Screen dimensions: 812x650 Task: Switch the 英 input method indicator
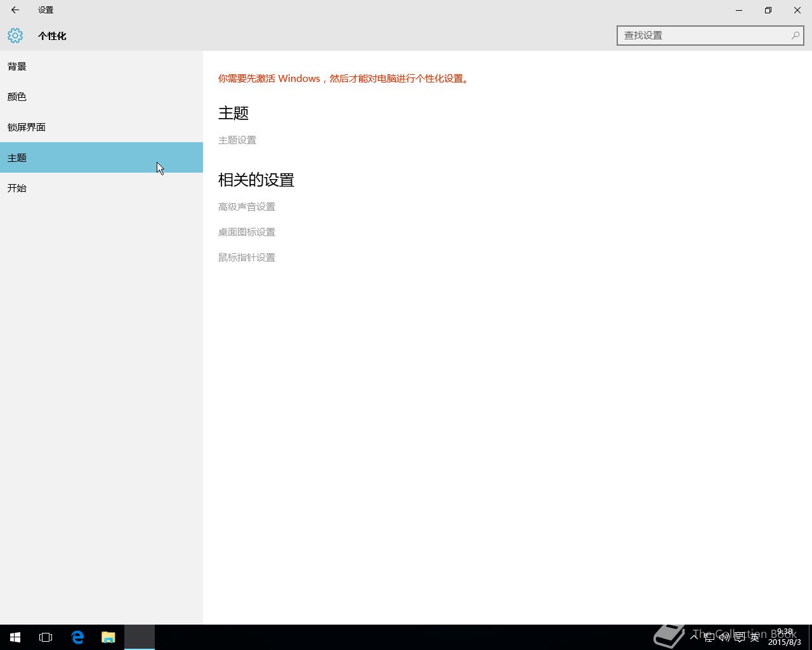[x=755, y=637]
